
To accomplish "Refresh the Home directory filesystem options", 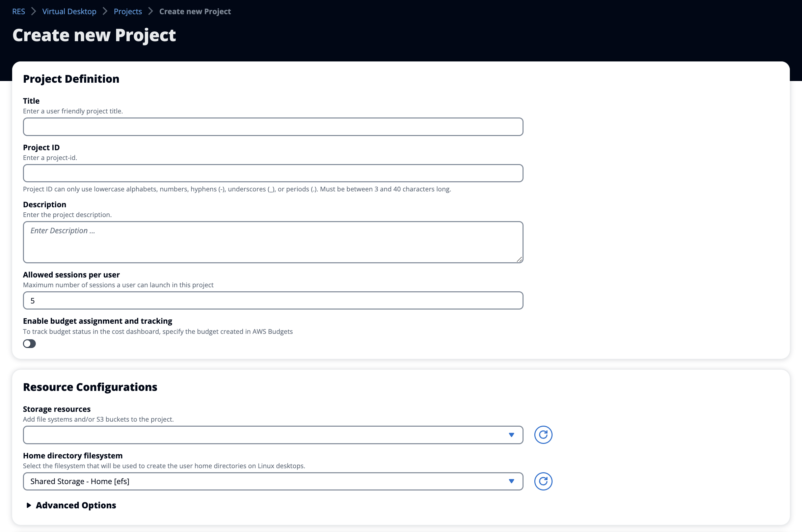I will pos(543,481).
